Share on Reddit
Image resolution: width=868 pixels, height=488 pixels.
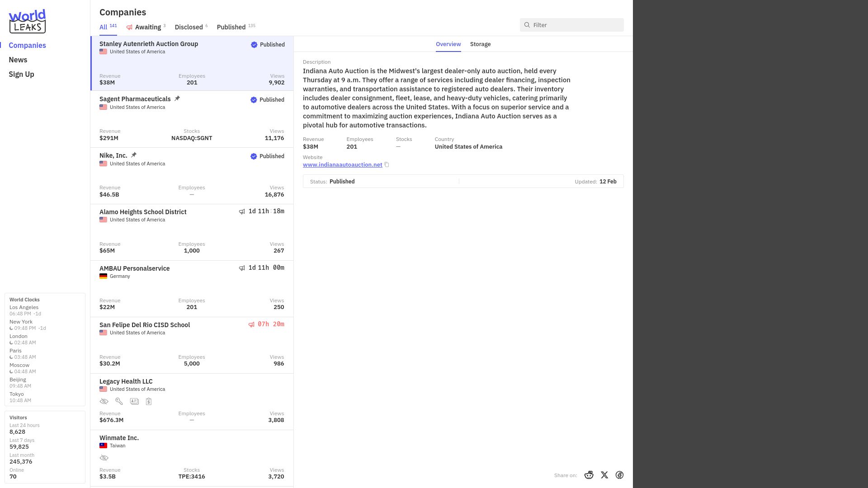click(589, 475)
